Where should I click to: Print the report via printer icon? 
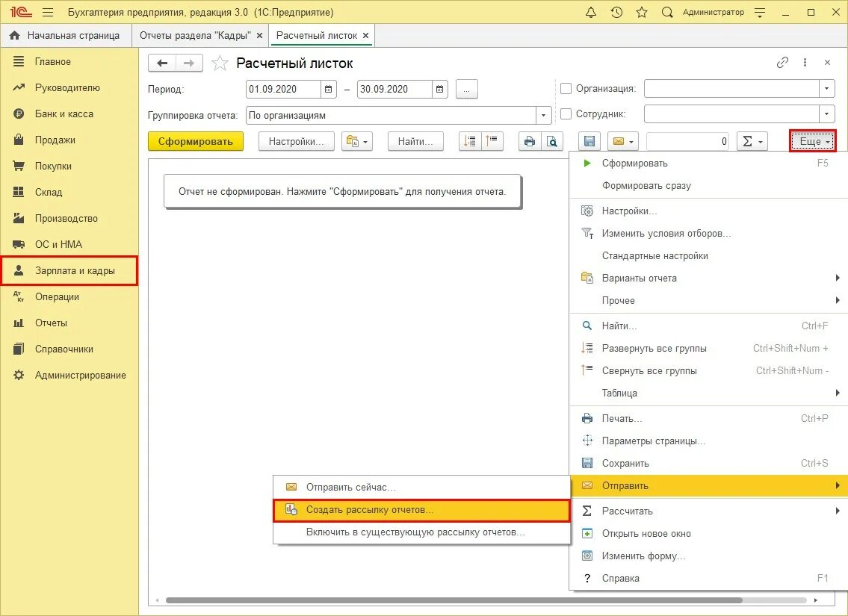click(530, 141)
